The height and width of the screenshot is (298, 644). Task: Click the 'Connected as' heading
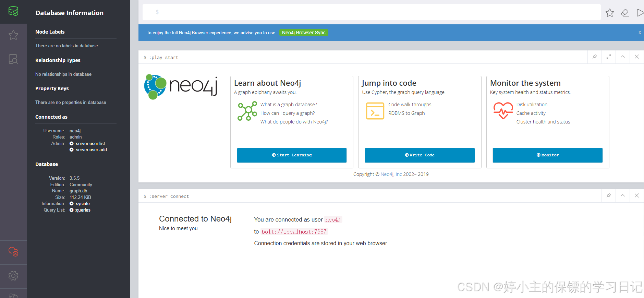click(x=51, y=117)
